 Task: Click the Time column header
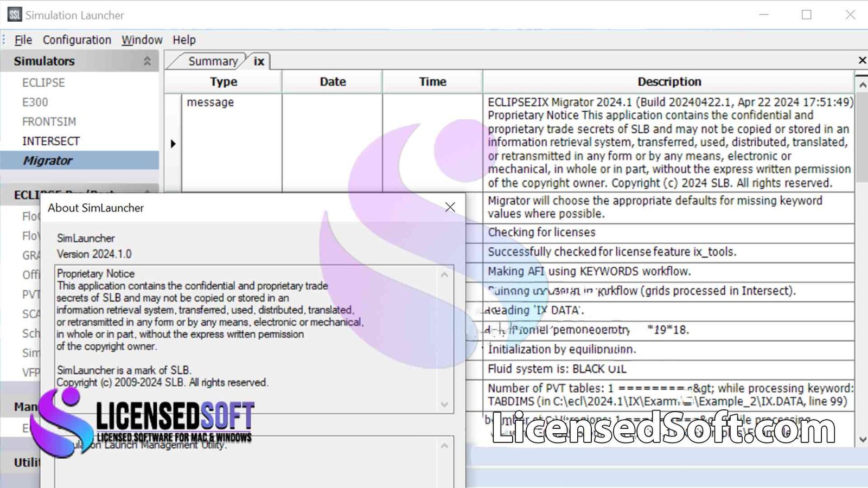point(432,82)
